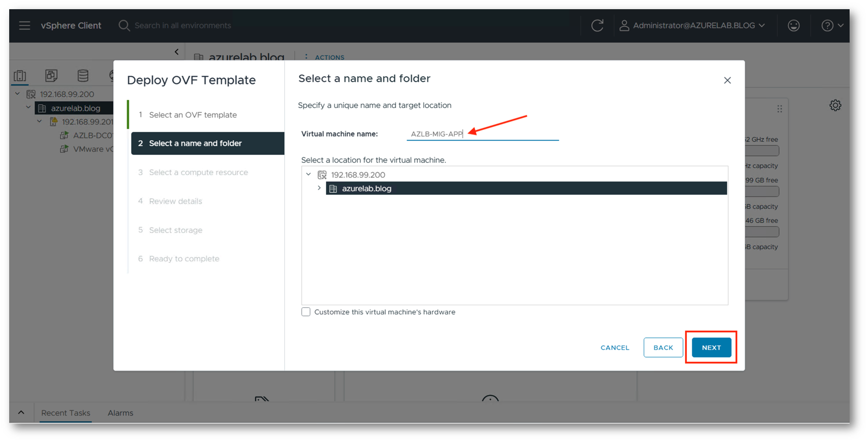Click the VMware vCenter VM icon in sidebar

(64, 149)
